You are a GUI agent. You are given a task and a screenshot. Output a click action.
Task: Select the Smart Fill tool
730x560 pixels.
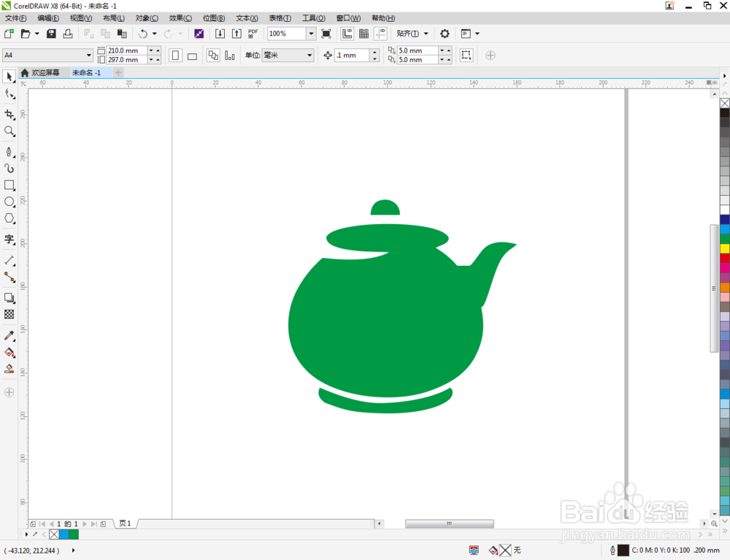(9, 369)
